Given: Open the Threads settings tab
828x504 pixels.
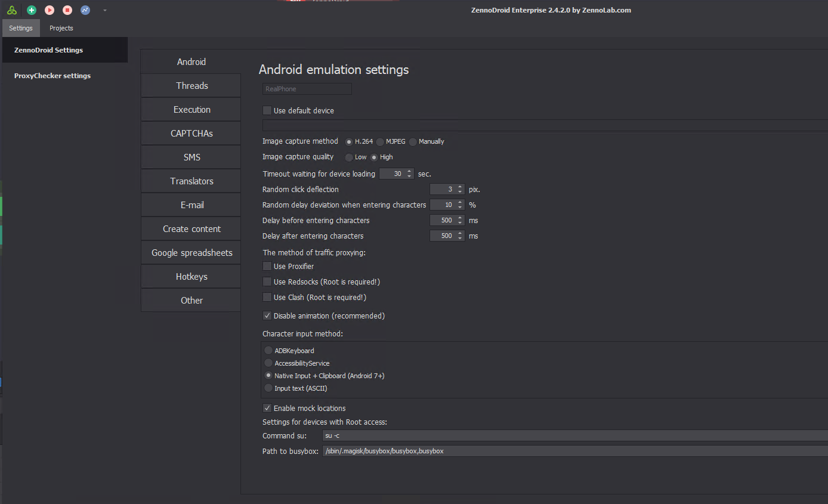Looking at the screenshot, I should point(191,86).
